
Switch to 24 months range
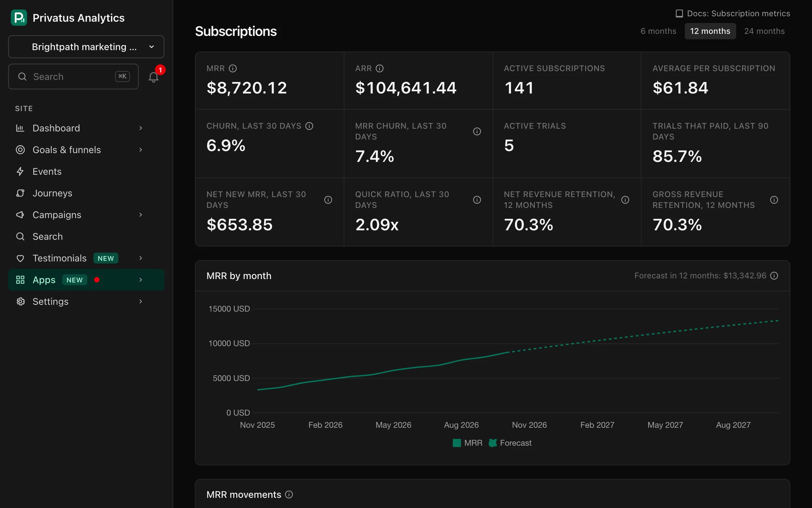click(764, 31)
